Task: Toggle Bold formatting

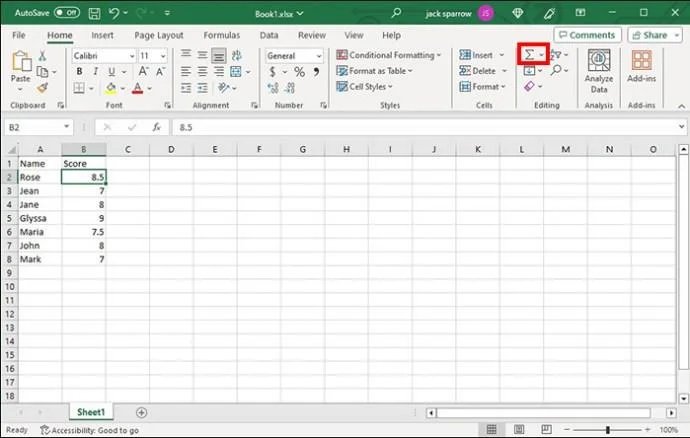Action: click(x=78, y=72)
